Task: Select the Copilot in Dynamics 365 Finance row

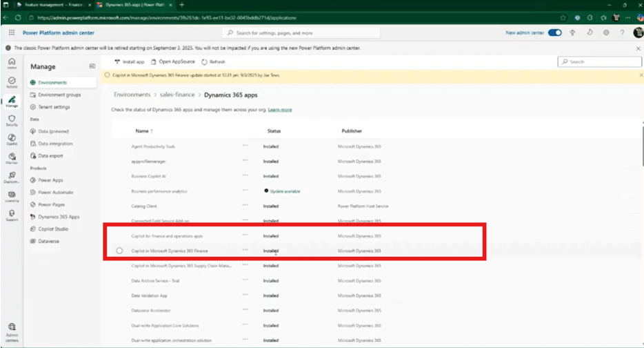Action: tap(119, 251)
